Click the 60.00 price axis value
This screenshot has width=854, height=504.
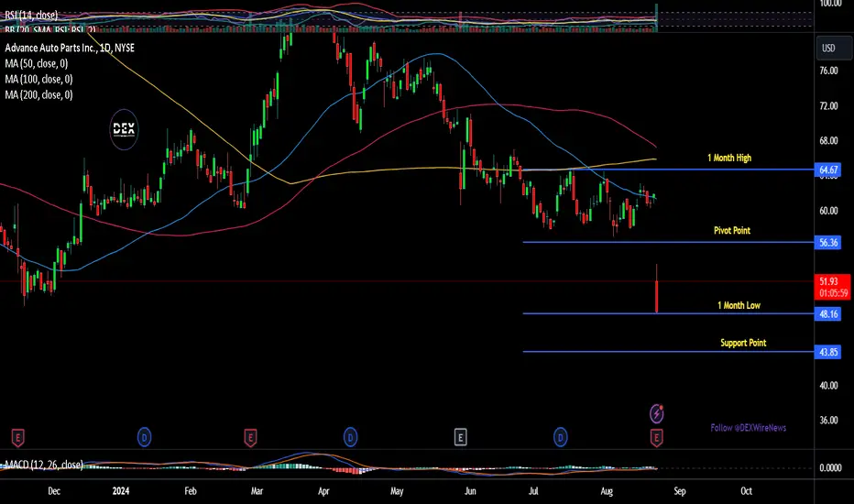828,211
